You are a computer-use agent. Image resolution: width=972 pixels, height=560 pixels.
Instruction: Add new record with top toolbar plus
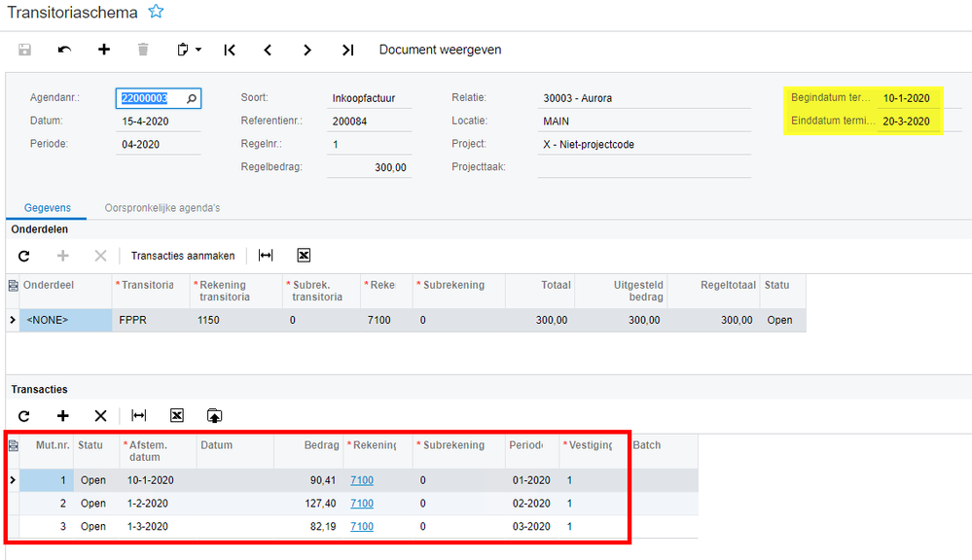104,50
